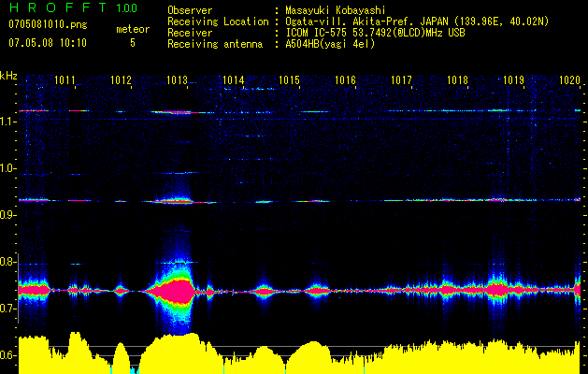Select the ICOM IC-575 receiver text

click(x=376, y=33)
